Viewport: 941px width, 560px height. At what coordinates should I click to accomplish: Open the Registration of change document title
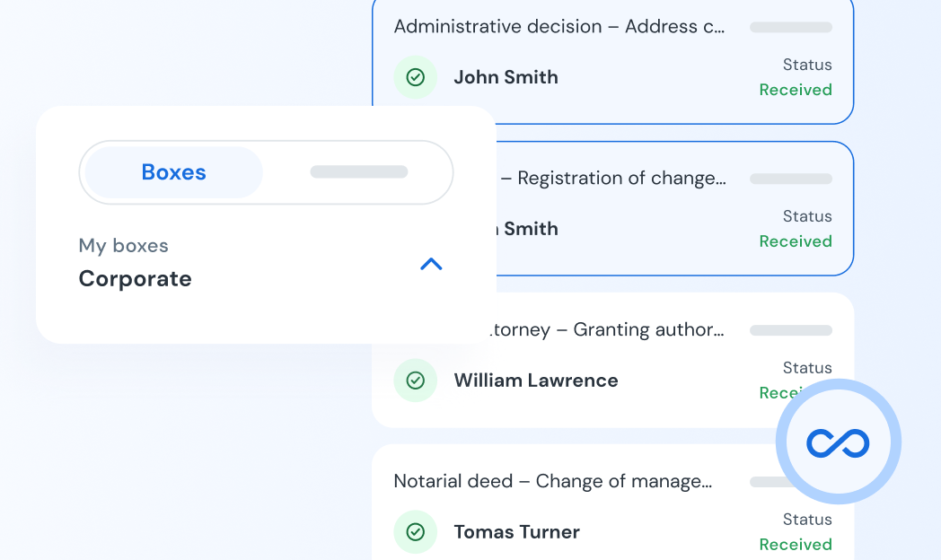point(620,179)
